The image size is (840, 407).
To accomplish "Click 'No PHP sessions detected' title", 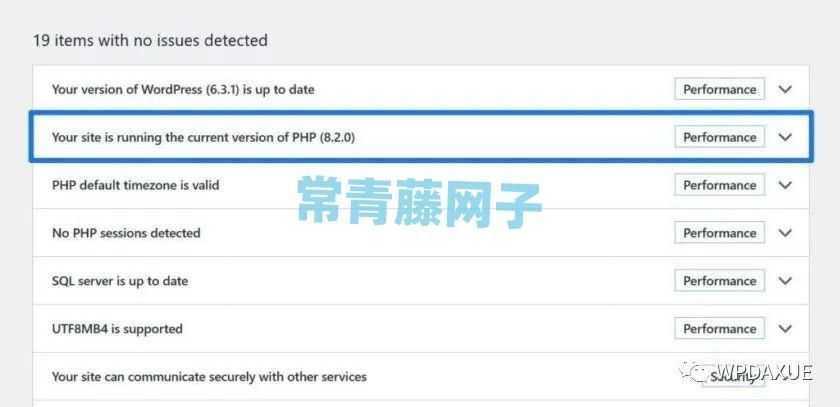I will coord(126,233).
